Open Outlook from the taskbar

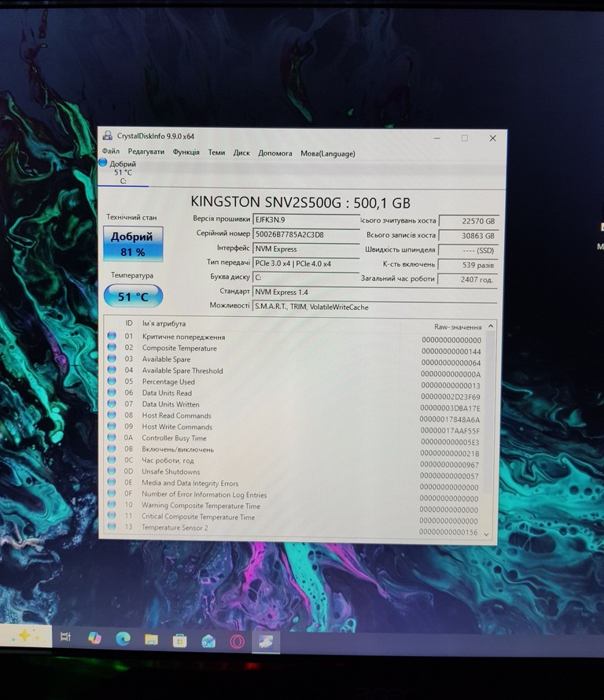pos(208,642)
